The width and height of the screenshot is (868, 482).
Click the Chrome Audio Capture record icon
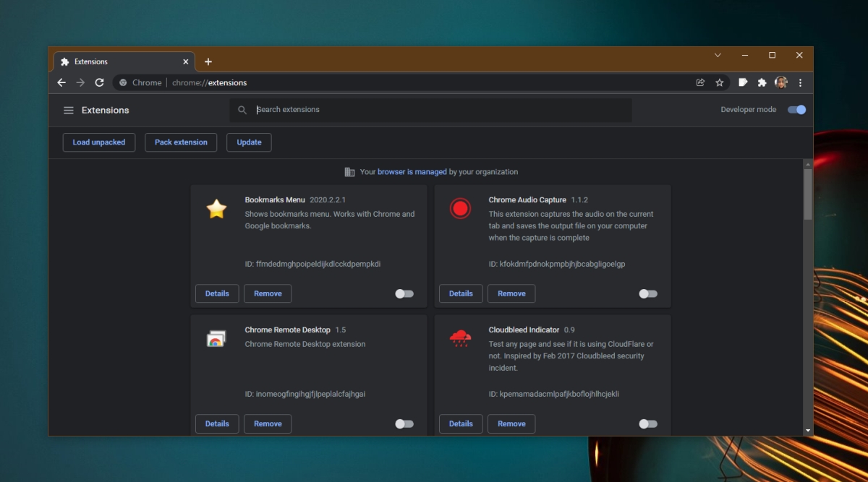coord(460,209)
